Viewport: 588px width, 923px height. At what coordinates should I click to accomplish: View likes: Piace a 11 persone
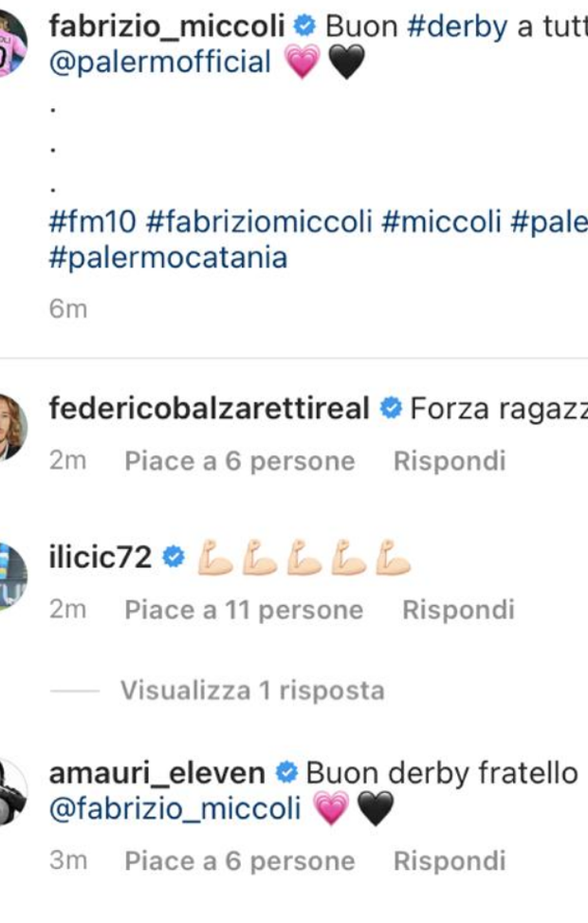[x=244, y=610]
